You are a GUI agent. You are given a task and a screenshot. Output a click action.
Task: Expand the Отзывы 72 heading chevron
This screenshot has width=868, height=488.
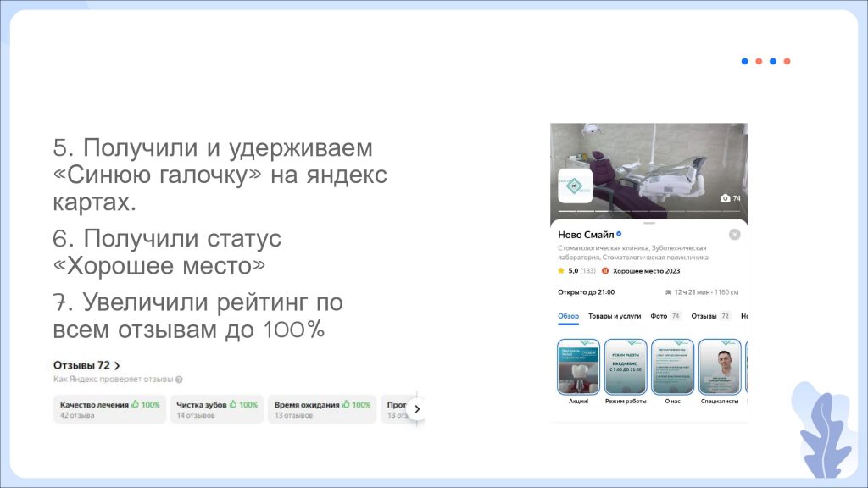click(x=117, y=366)
